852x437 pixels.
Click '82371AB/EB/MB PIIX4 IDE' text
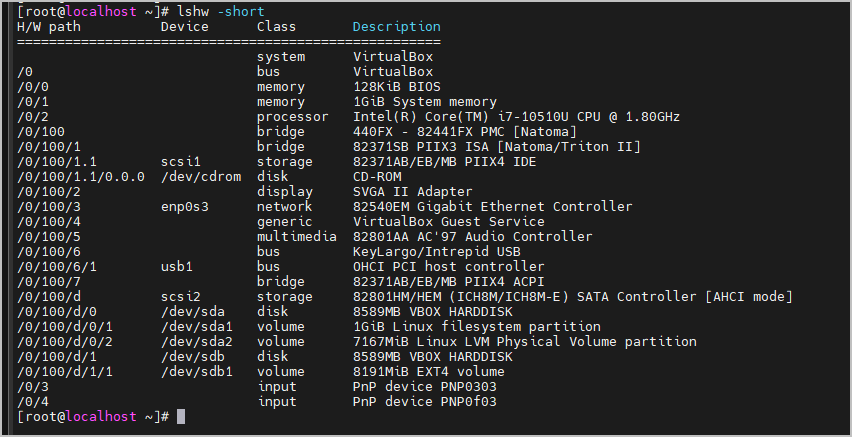tap(444, 161)
